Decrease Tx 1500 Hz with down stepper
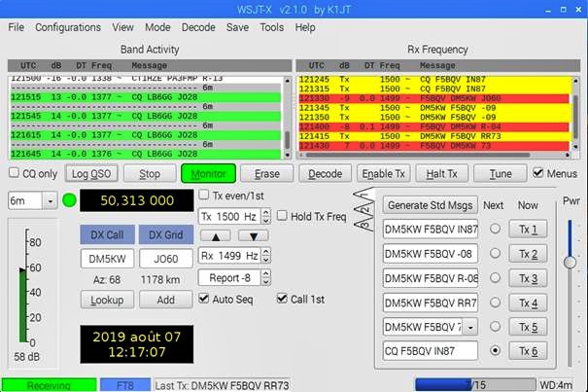The image size is (588, 392). [x=266, y=221]
